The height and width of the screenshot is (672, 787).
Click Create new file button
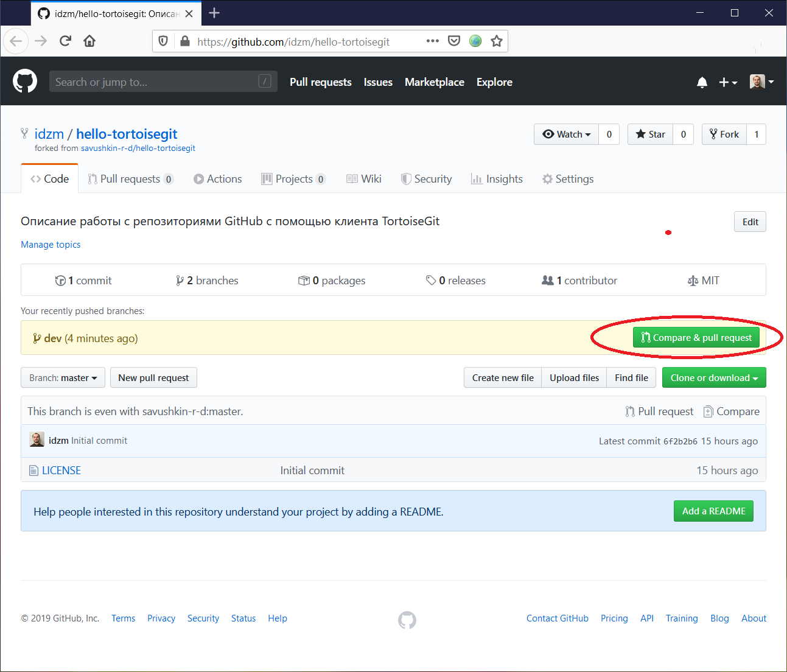click(x=503, y=377)
